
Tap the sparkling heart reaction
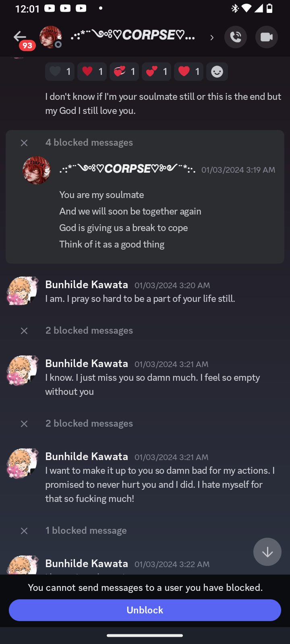[156, 72]
